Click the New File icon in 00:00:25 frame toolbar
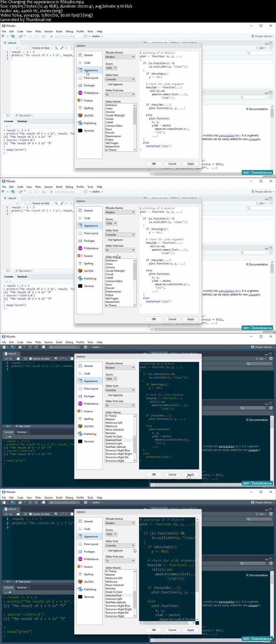This screenshot has height=644, width=276. [x=3, y=36]
